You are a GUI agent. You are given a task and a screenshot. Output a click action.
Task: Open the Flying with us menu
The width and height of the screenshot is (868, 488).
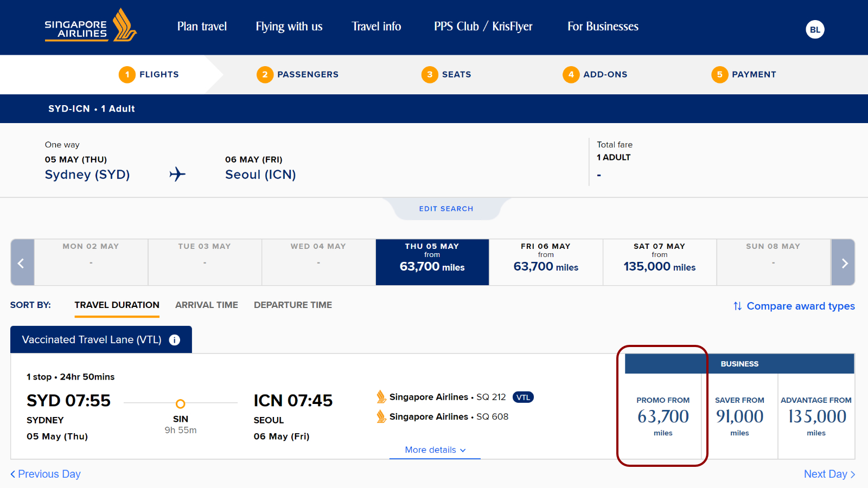point(289,27)
